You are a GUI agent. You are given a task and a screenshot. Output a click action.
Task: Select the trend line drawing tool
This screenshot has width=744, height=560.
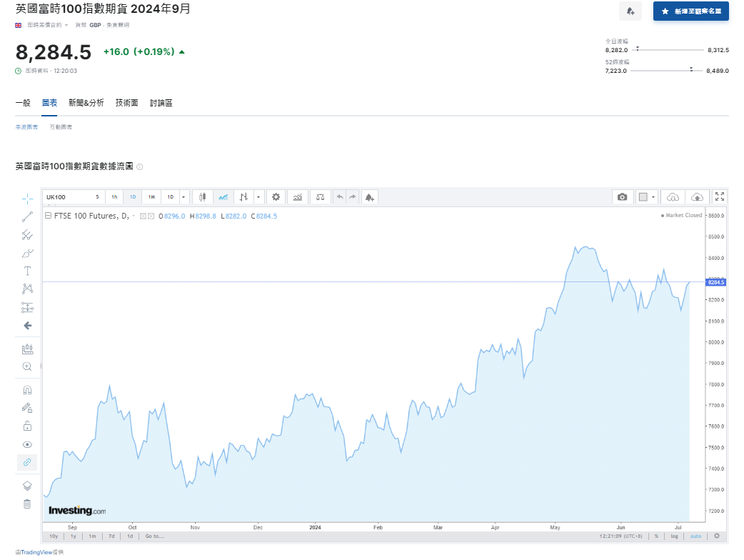point(27,216)
